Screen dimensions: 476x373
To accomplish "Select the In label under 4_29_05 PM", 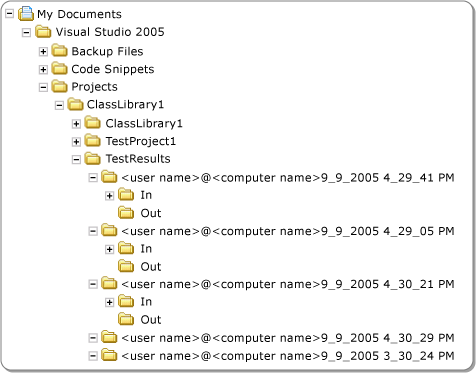I will tap(146, 249).
